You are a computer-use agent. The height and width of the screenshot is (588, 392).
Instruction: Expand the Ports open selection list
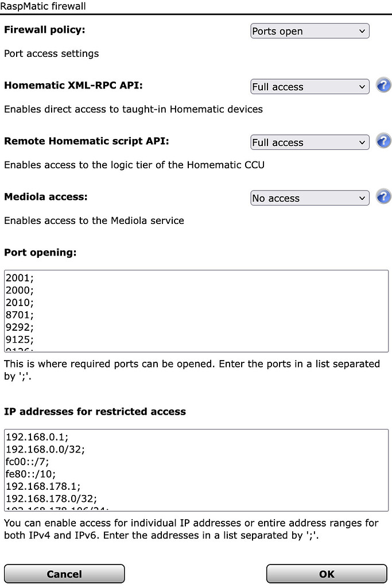[x=309, y=31]
